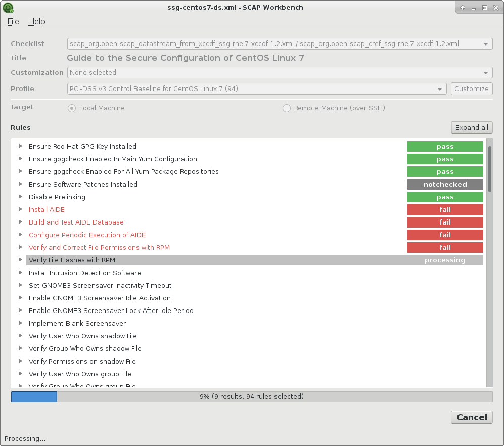Screen dimensions: 504x446
Task: Cancel the running scan
Action: [472, 417]
